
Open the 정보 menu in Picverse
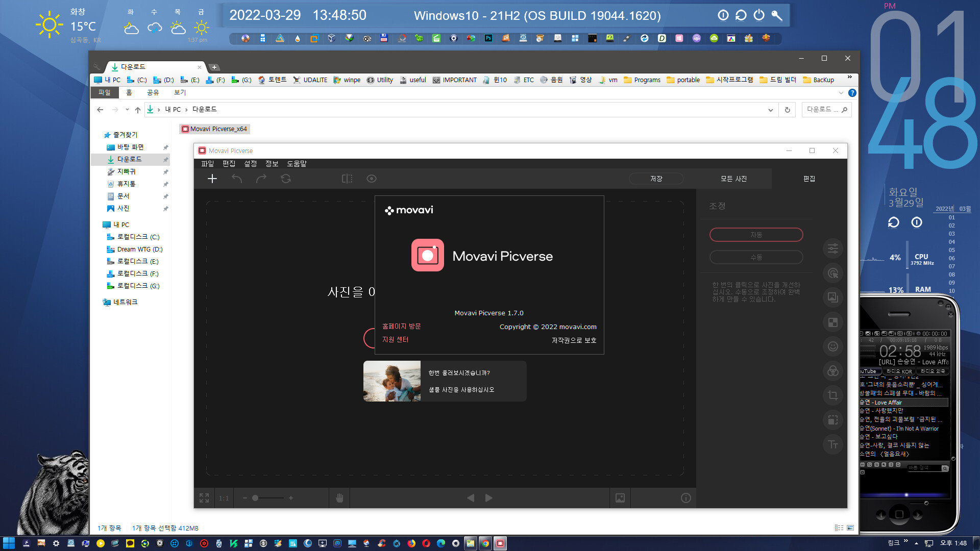click(272, 164)
